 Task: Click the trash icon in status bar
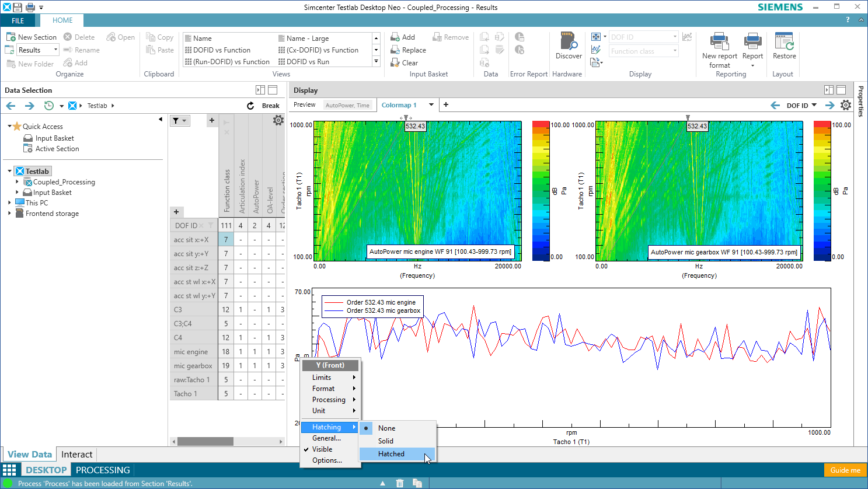(x=400, y=483)
